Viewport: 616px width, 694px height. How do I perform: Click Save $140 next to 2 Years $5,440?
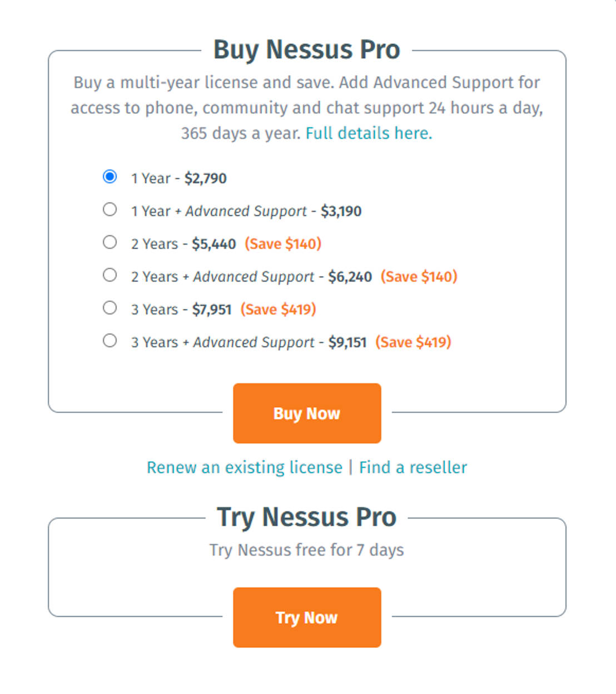pos(283,244)
